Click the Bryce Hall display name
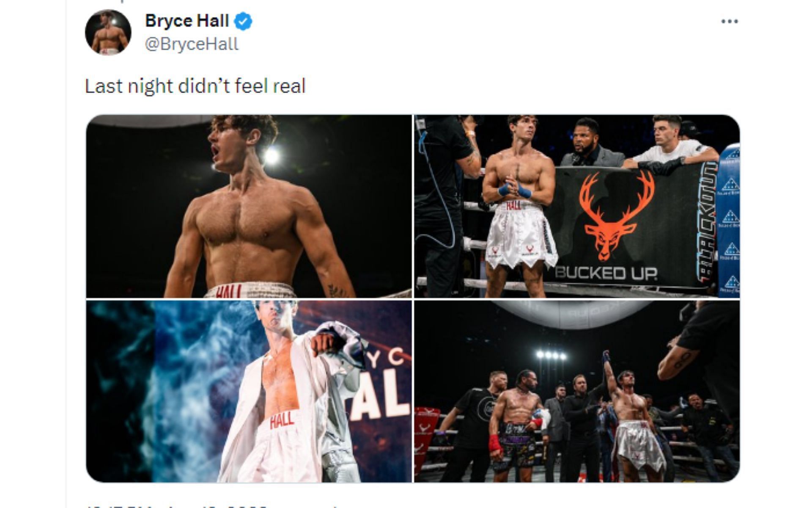Image resolution: width=812 pixels, height=508 pixels. [187, 21]
